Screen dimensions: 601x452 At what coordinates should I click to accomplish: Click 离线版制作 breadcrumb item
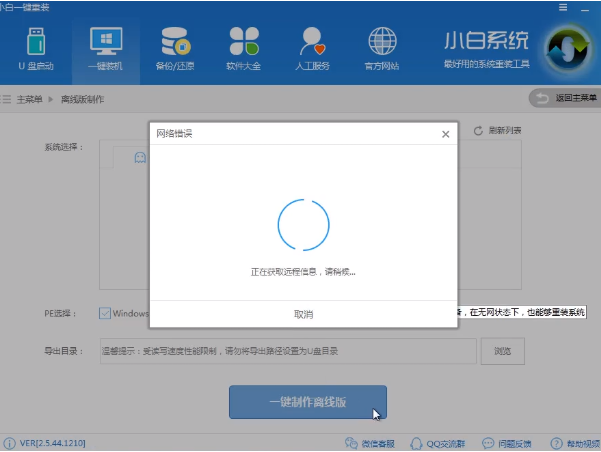82,99
